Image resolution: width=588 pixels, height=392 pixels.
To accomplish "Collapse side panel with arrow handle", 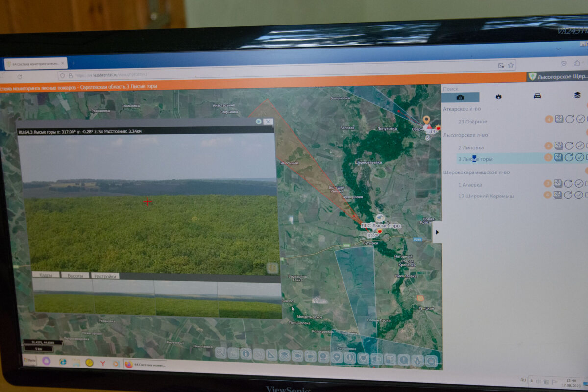I will (x=437, y=232).
